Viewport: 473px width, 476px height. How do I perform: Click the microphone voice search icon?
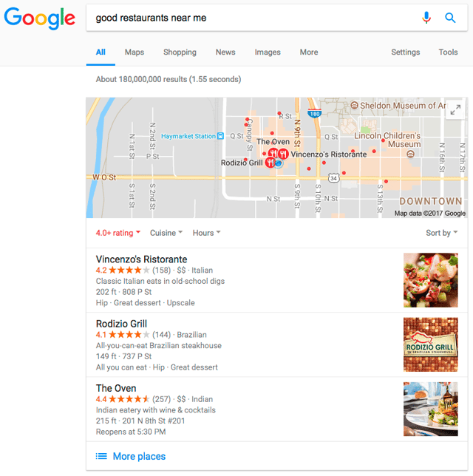click(426, 18)
